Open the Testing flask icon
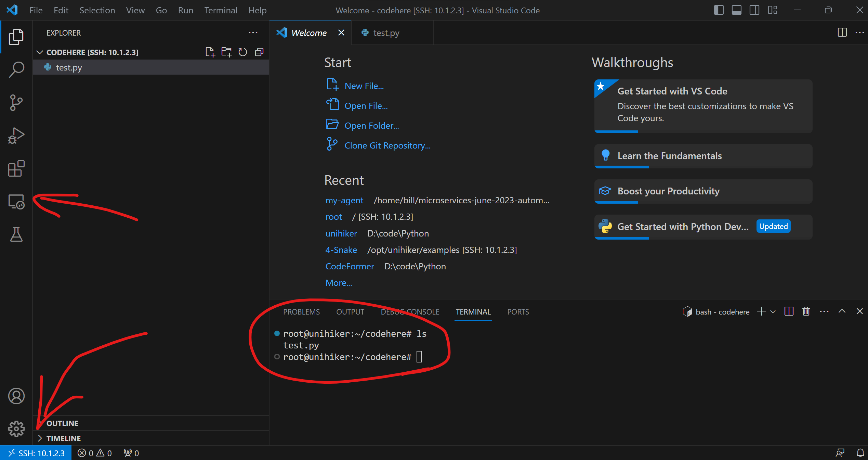 click(16, 234)
